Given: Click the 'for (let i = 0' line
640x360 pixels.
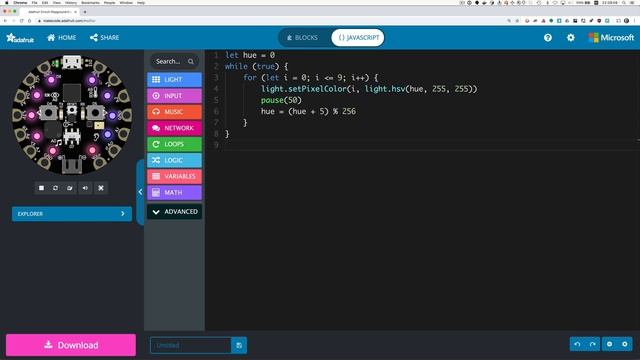Looking at the screenshot, I should click(311, 78).
